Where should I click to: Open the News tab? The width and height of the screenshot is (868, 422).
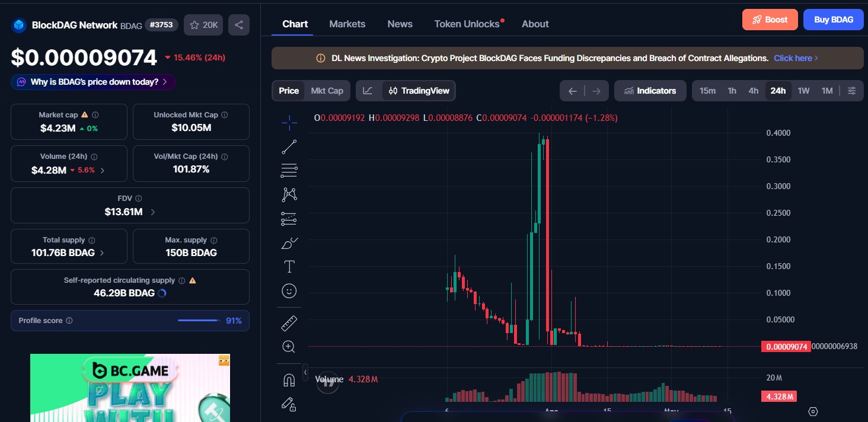tap(400, 24)
